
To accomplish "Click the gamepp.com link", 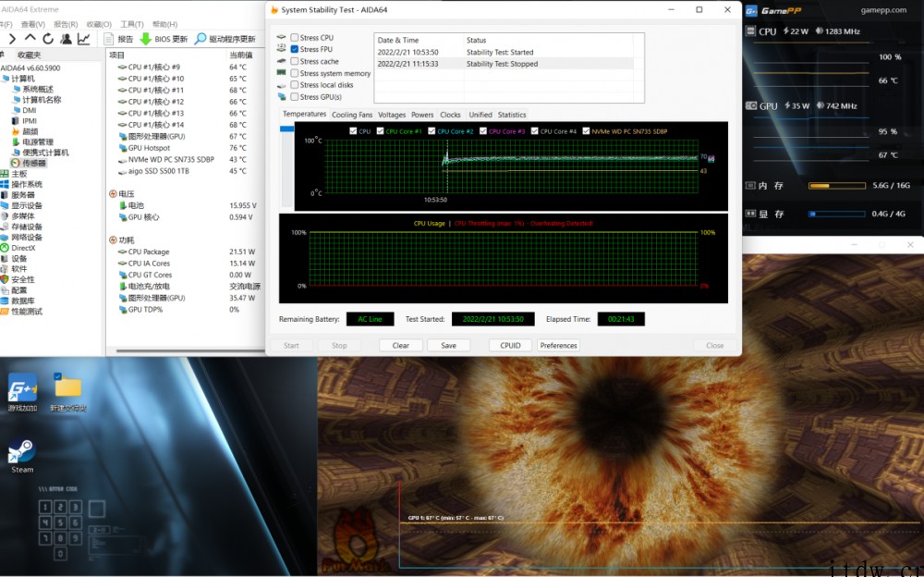I will pos(883,10).
